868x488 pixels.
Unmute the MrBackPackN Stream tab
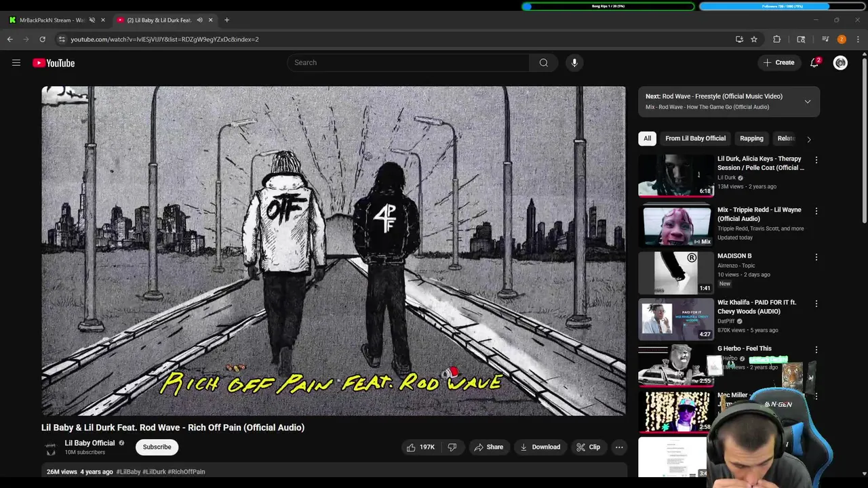92,20
